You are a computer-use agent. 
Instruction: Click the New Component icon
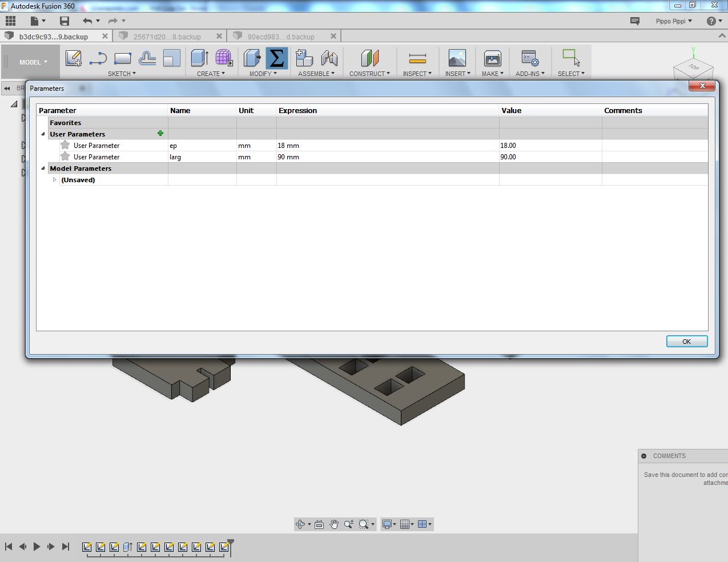(304, 58)
